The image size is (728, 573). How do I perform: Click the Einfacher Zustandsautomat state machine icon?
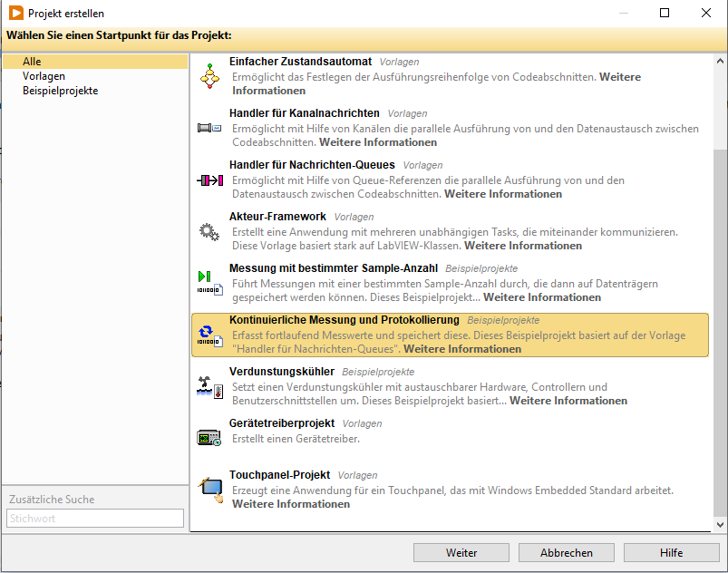click(209, 76)
